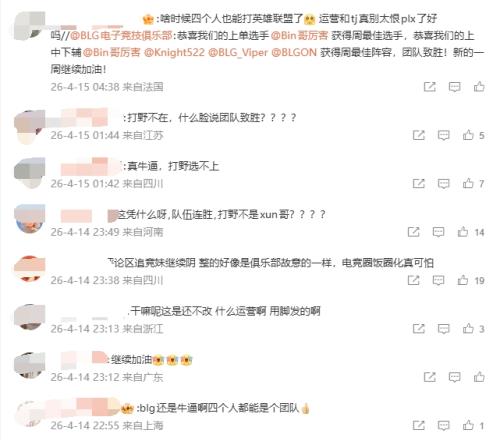Like the comment from 法国 at 04:38
The height and width of the screenshot is (440, 500).
pos(479,87)
